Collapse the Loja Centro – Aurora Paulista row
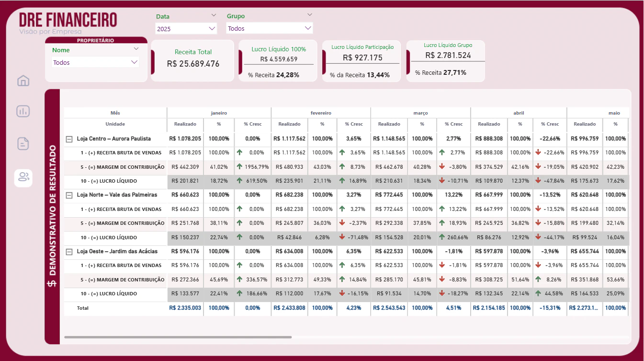Viewport: 644px width, 361px height. point(69,139)
